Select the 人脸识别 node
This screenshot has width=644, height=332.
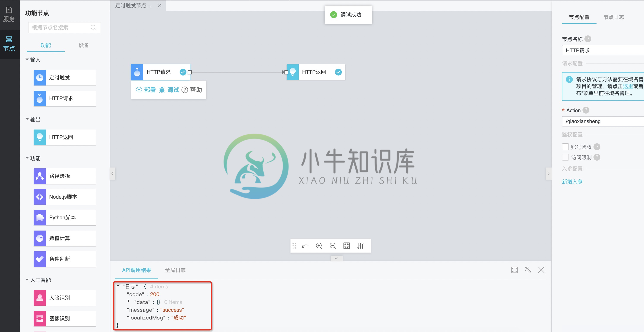(x=65, y=298)
